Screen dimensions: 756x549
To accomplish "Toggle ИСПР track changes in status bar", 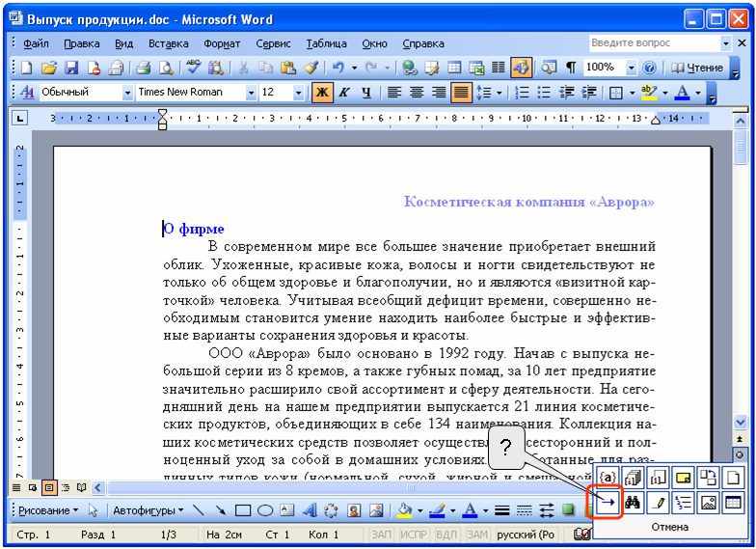I will (414, 535).
